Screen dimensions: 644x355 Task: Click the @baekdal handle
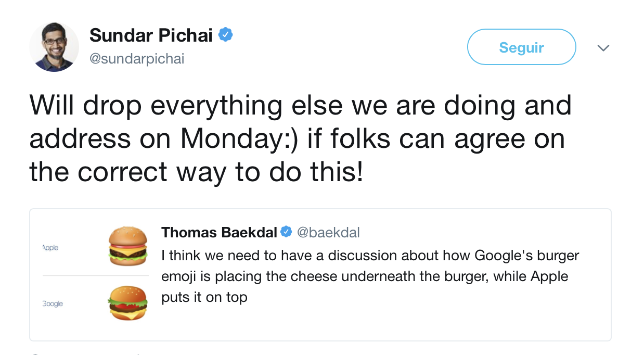(328, 232)
